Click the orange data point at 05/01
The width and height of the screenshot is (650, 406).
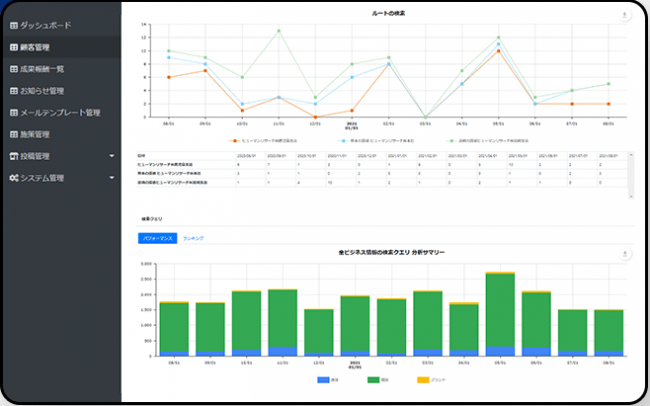pos(498,51)
